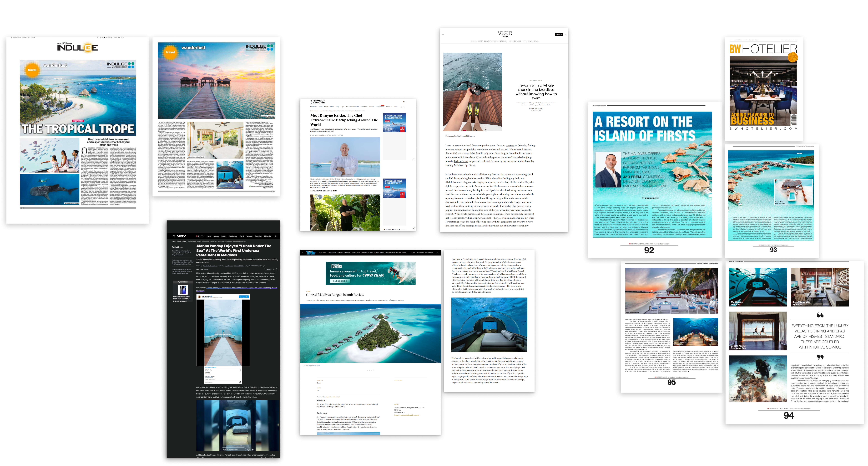The width and height of the screenshot is (868, 466).
Task: Select the Wellness tab in NDTV navigation
Action: (x=249, y=236)
